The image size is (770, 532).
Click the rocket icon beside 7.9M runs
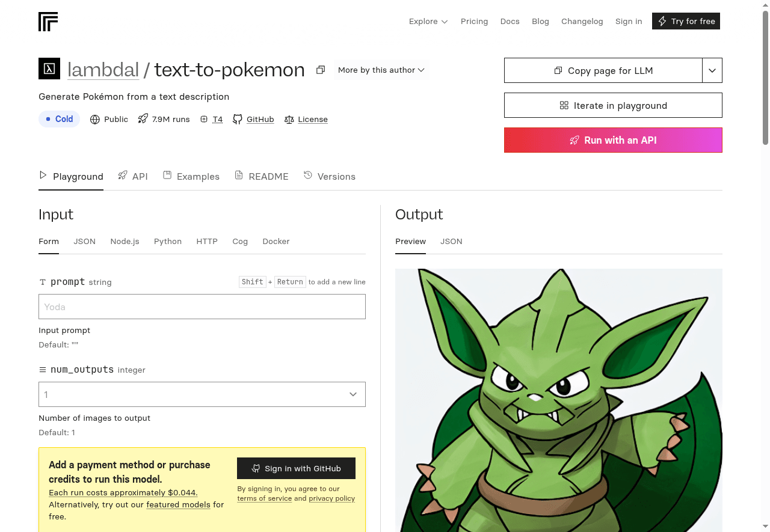pos(142,119)
